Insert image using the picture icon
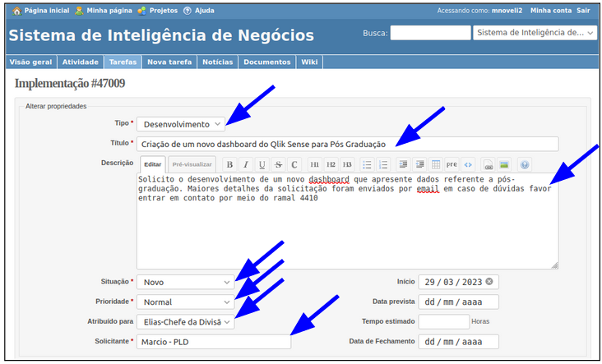Image resolution: width=602 pixels, height=364 pixels. pos(504,164)
